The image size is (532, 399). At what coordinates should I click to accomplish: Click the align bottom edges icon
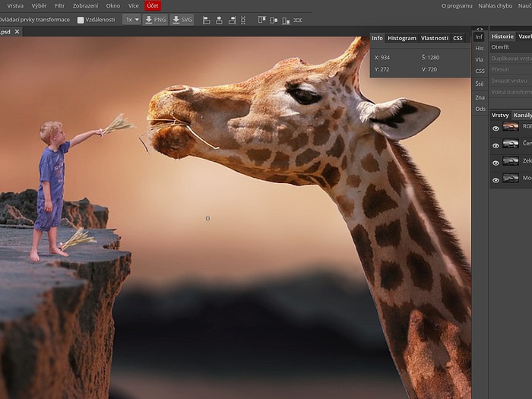pos(286,20)
